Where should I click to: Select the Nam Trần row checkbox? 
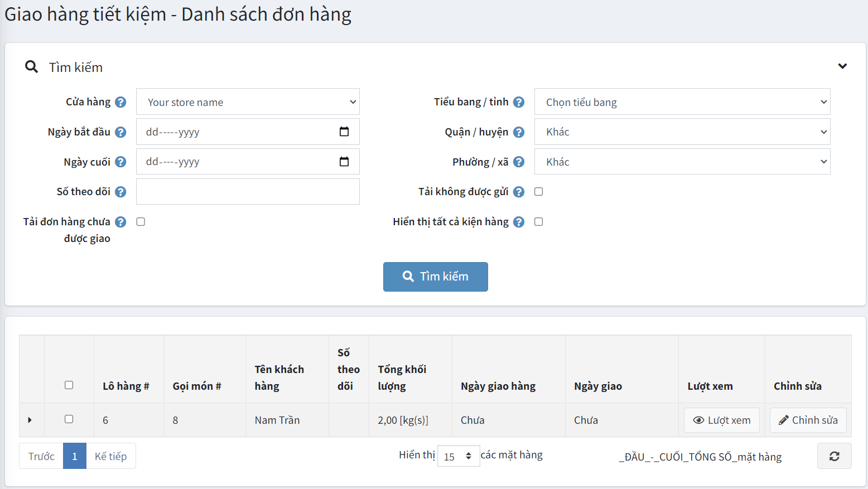[x=69, y=419]
